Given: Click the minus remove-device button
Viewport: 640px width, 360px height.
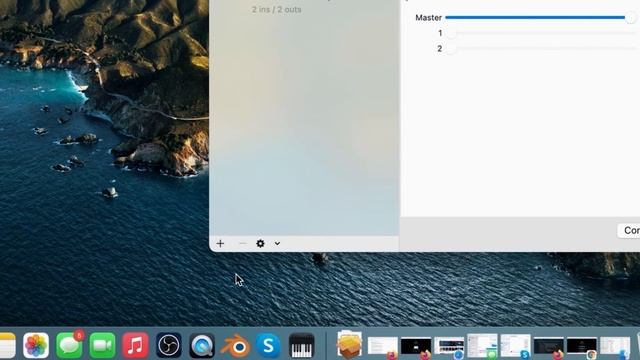Looking at the screenshot, I should [242, 244].
